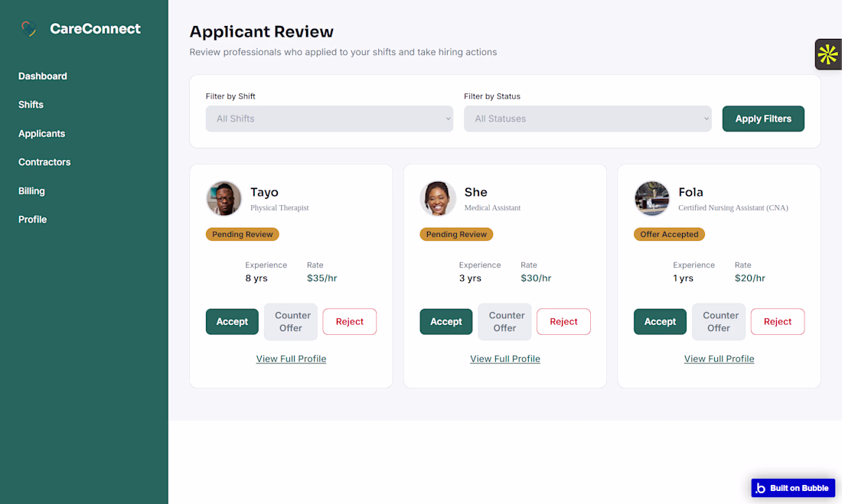Screen dimensions: 842x504
Task: Click the Bubble logo in badge
Action: pyautogui.click(x=760, y=488)
